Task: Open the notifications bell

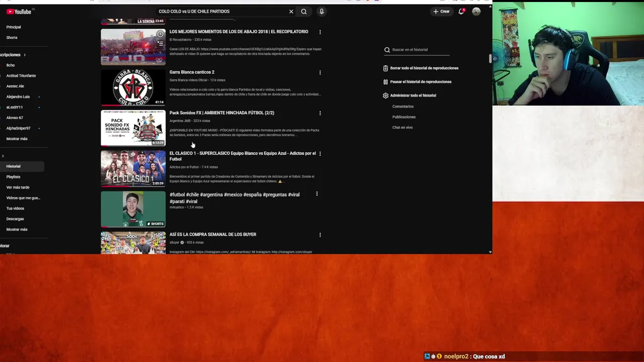Action: tap(461, 12)
